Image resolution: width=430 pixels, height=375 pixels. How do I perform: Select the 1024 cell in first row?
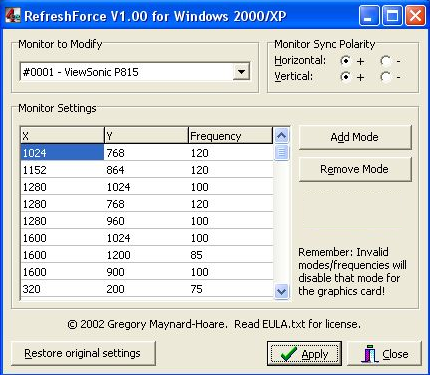pyautogui.click(x=62, y=153)
